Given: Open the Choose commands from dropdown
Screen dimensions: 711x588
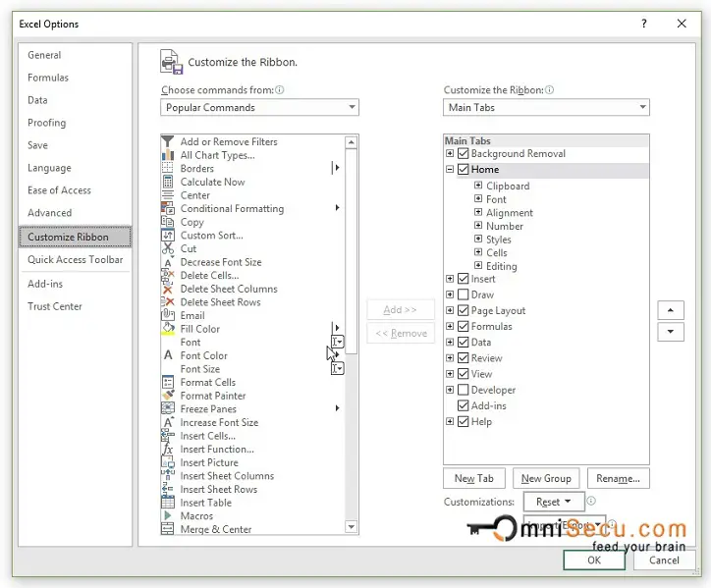Looking at the screenshot, I should coord(259,107).
